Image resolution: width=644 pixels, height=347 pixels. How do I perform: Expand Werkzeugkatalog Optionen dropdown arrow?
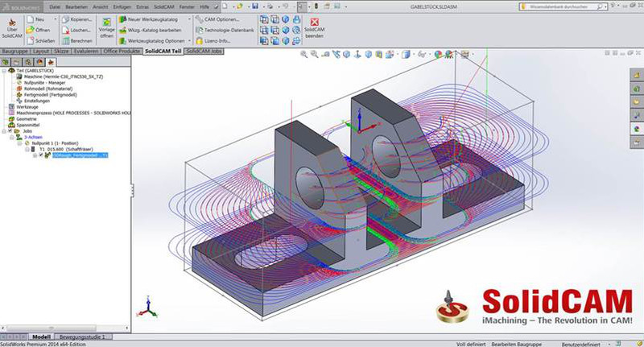coord(189,41)
